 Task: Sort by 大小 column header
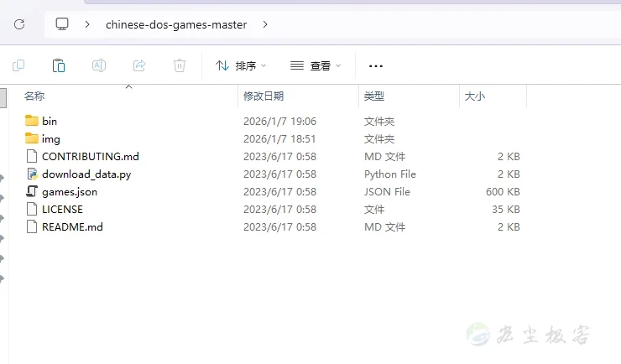tap(474, 96)
